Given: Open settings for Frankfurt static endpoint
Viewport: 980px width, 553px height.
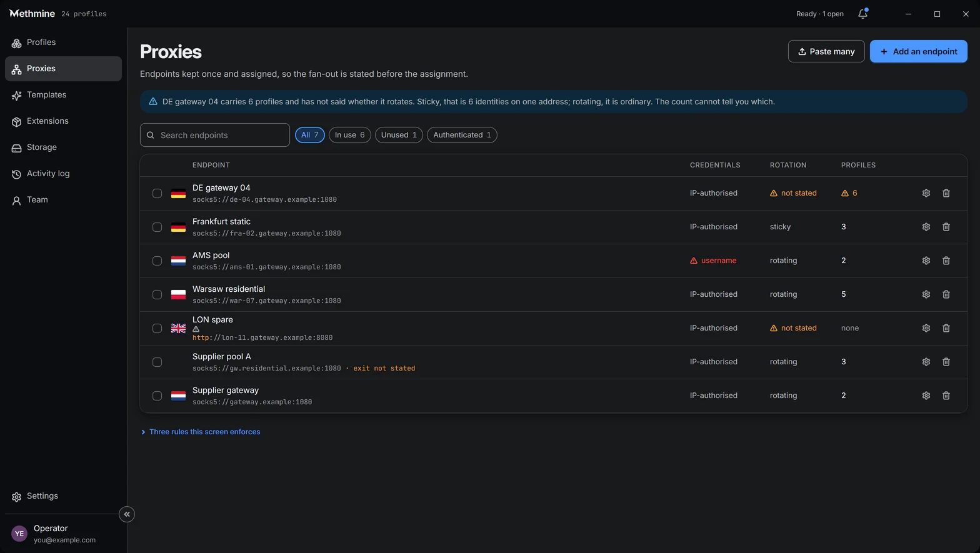Looking at the screenshot, I should 926,227.
